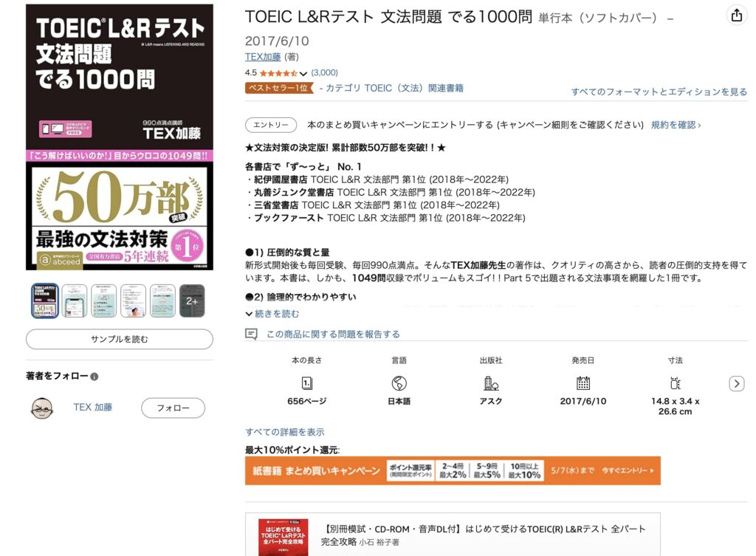
Task: Click TEX 加藤 author avatar image
Action: (x=42, y=408)
